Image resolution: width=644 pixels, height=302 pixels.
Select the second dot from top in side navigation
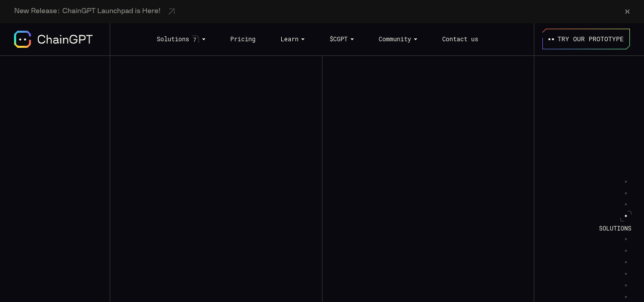tap(626, 193)
